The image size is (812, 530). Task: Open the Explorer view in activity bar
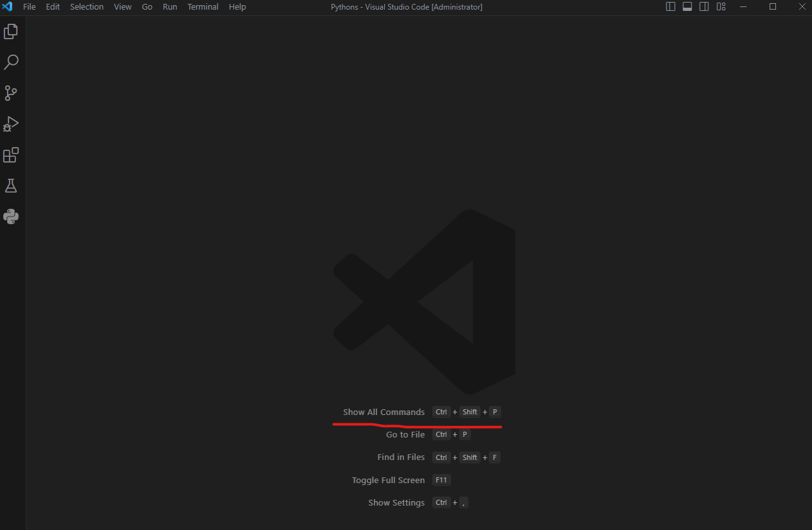click(x=11, y=31)
